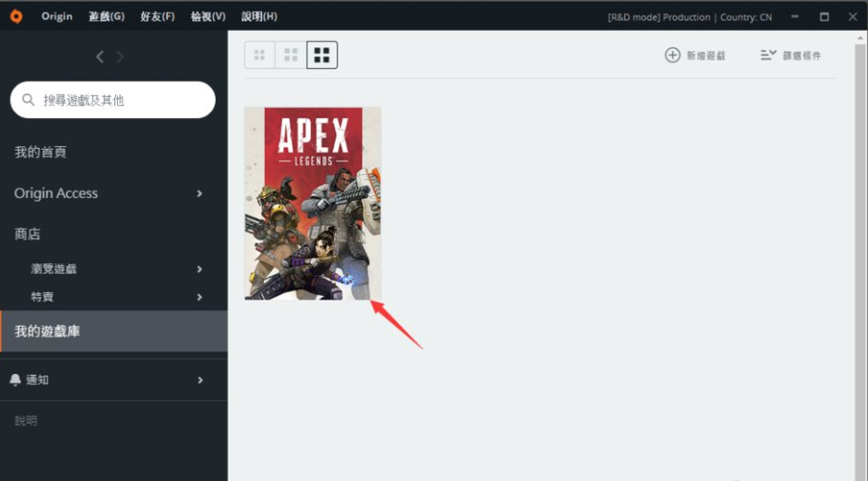This screenshot has height=481, width=868.
Task: Select 我的遊戲庫 in sidebar
Action: [113, 331]
